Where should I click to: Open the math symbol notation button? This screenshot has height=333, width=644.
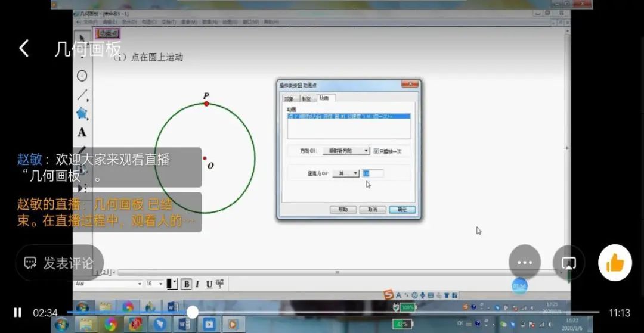pos(220,284)
